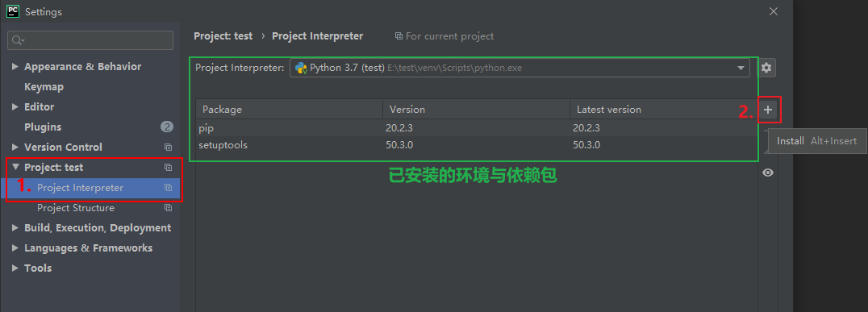Viewport: 868px width, 312px height.
Task: Click copy icon beside Version Control
Action: [169, 148]
